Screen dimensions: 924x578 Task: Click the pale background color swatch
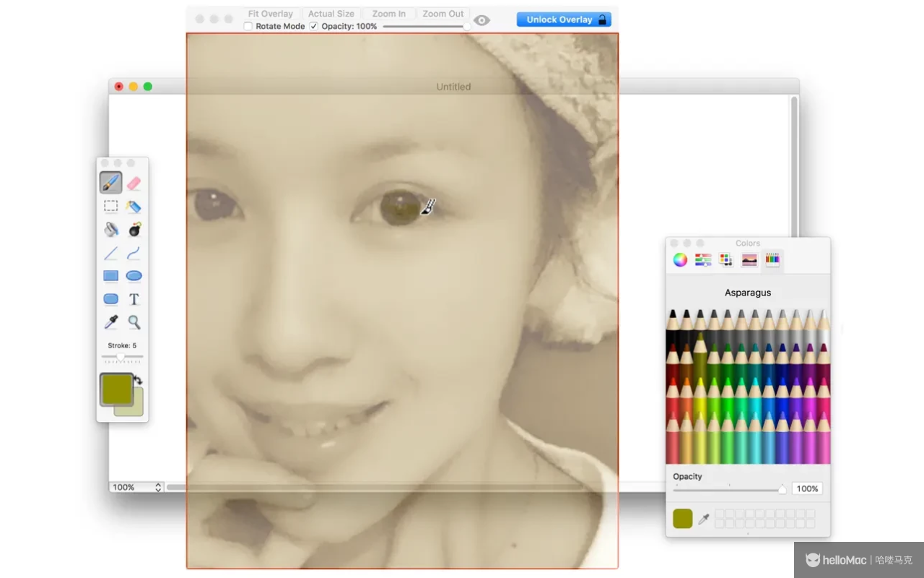point(136,408)
